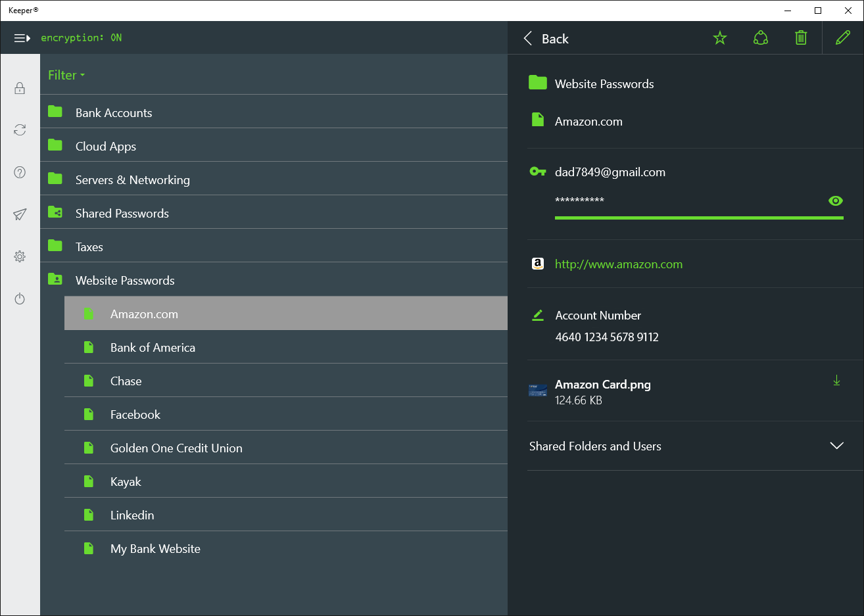
Task: Toggle the hamburger menu panel
Action: point(22,38)
